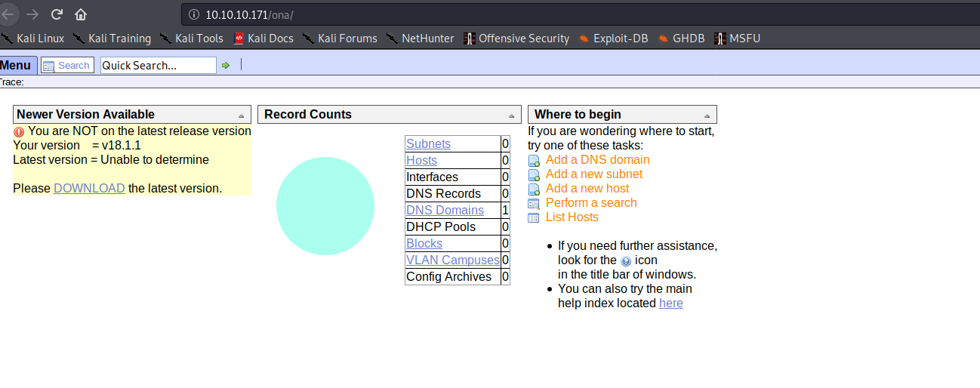The height and width of the screenshot is (388, 980).
Task: Click the green Quick Search go arrow
Action: (225, 66)
